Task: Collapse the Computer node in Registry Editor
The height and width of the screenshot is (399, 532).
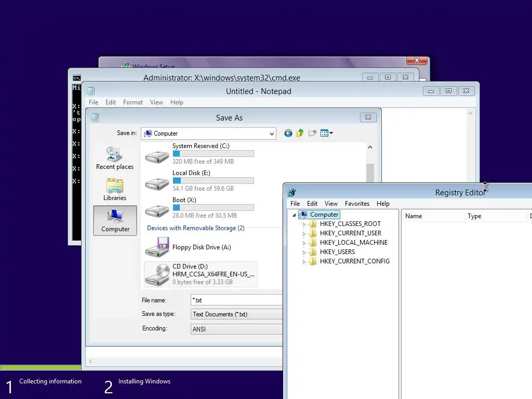Action: coord(294,215)
